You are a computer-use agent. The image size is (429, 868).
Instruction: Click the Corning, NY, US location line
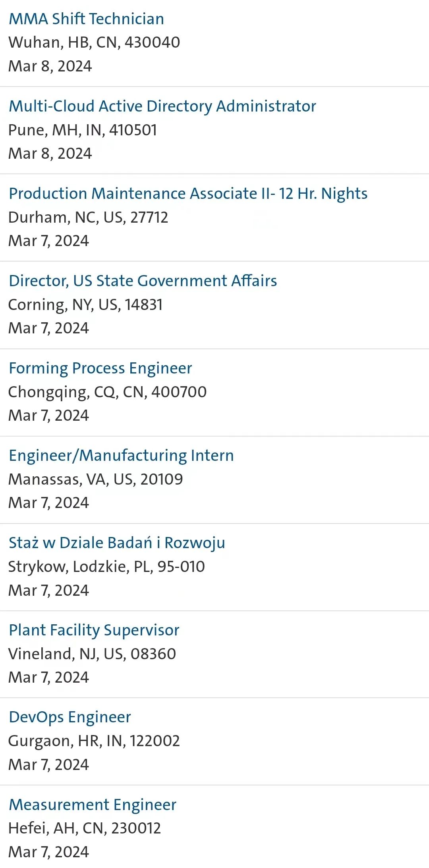click(85, 304)
